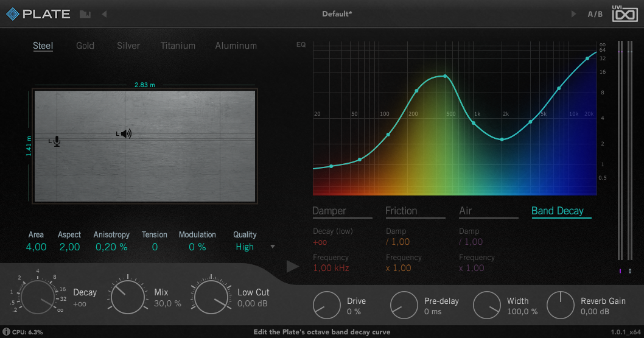
Task: Click the Drive value 0 %
Action: click(354, 312)
